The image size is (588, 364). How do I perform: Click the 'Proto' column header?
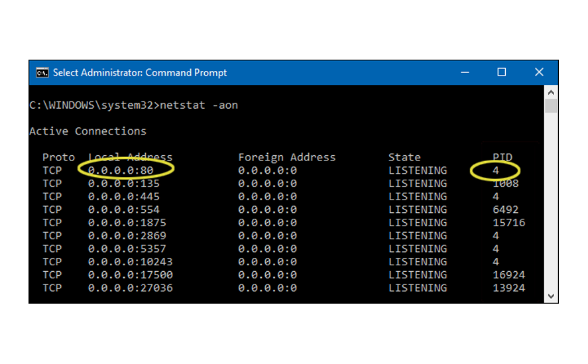(x=58, y=157)
